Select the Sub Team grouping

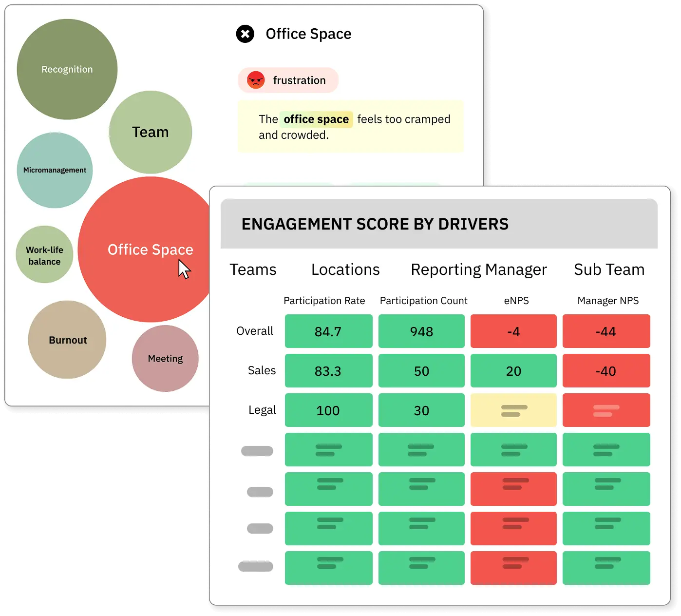(609, 269)
